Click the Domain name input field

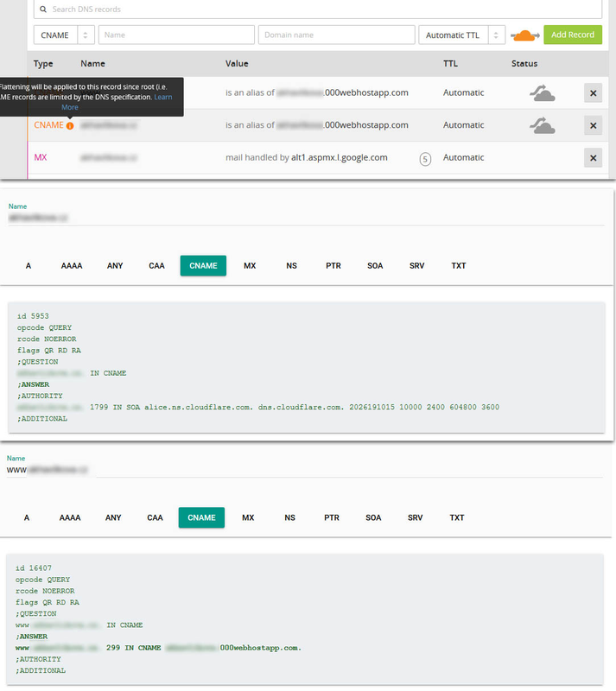coord(336,35)
